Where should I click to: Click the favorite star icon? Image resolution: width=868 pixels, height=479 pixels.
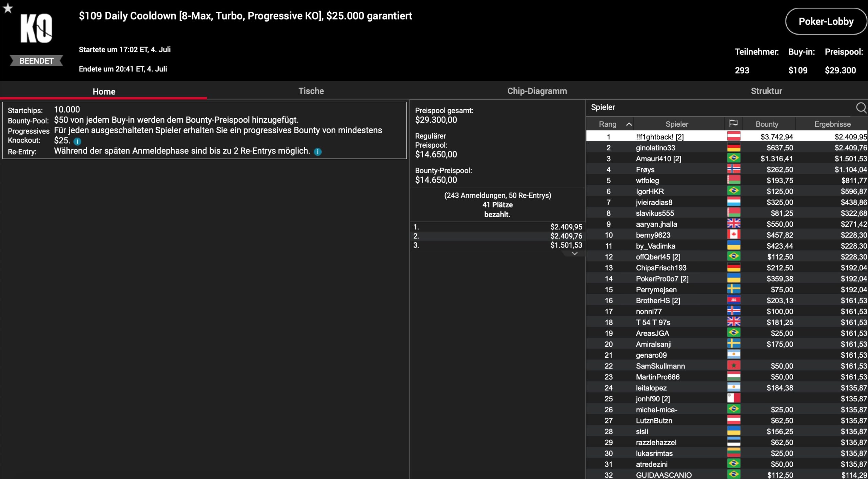pyautogui.click(x=8, y=8)
